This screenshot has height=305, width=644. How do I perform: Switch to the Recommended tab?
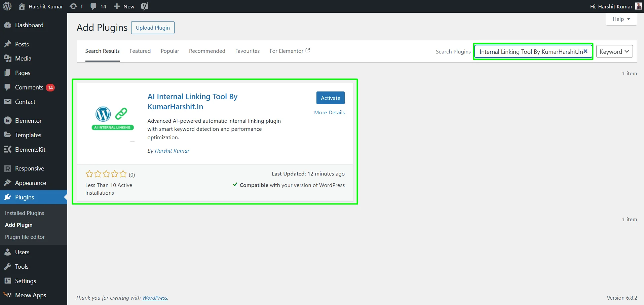tap(207, 51)
